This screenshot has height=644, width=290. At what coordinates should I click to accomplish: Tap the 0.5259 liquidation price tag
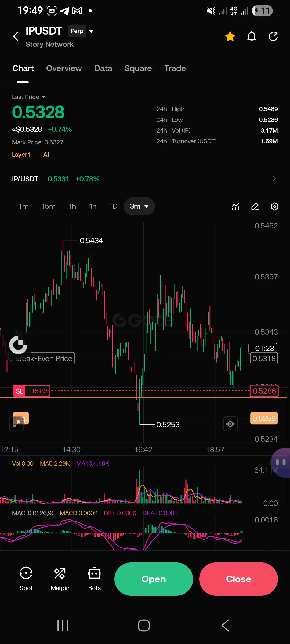pyautogui.click(x=264, y=418)
